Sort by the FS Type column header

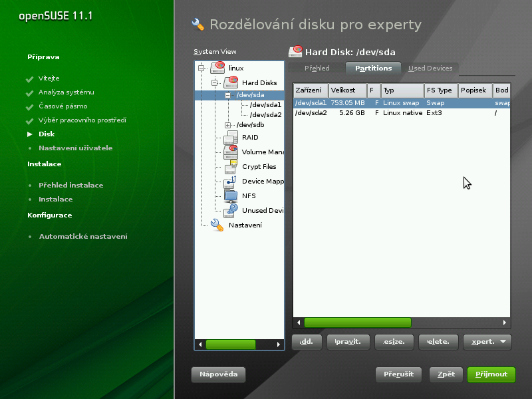[441, 90]
